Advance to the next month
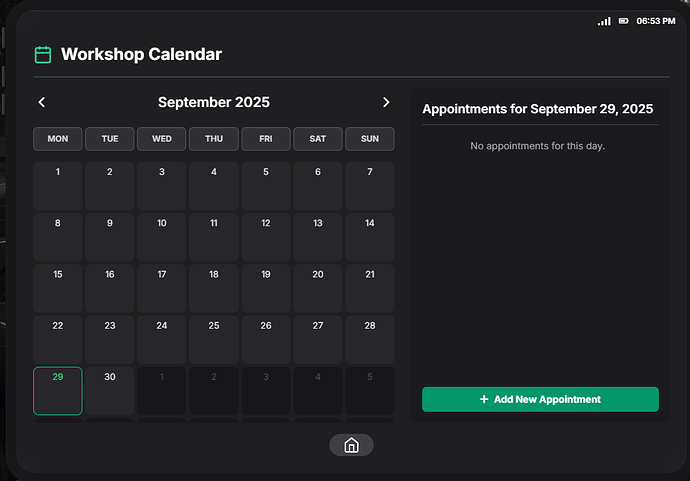 (x=386, y=102)
